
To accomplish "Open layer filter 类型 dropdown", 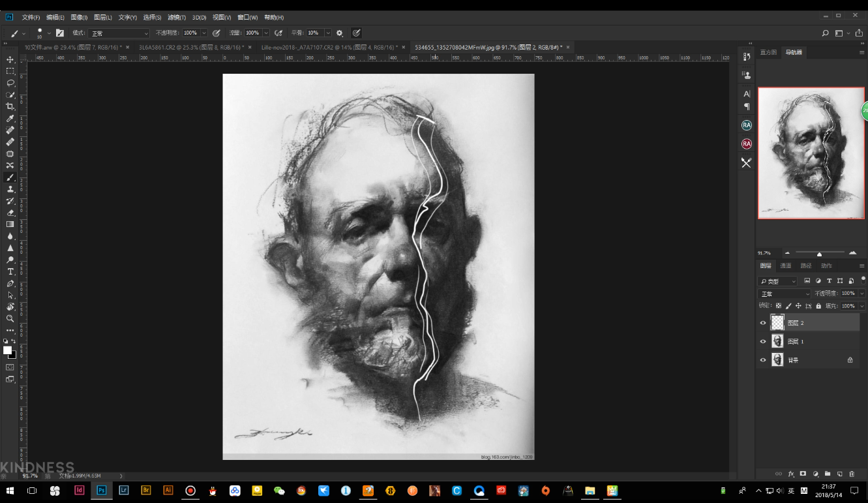I will [x=777, y=281].
